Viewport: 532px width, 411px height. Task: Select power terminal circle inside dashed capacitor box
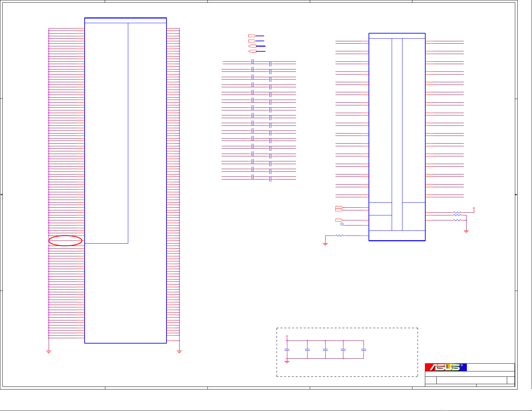tap(287, 336)
